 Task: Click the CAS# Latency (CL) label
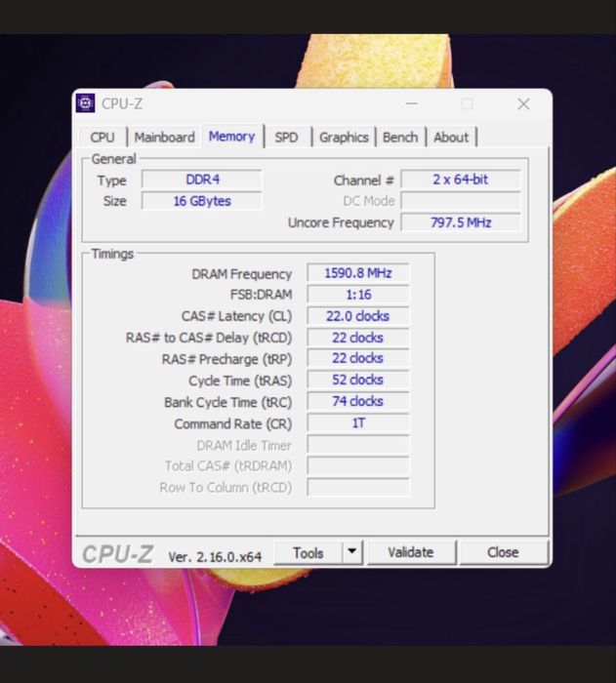(236, 316)
